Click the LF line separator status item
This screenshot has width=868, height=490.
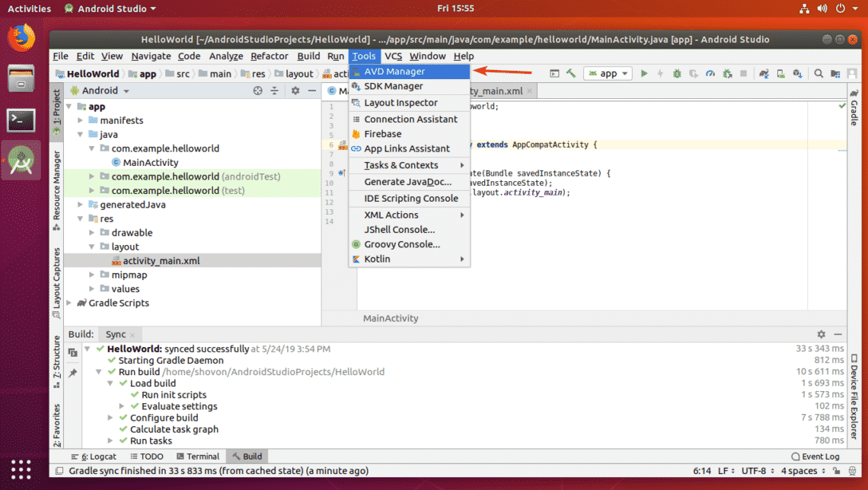pos(726,471)
